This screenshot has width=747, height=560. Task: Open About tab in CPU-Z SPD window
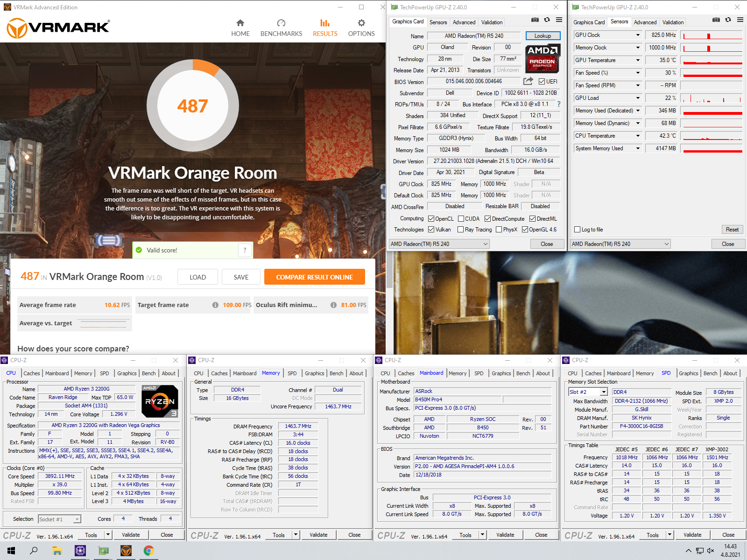coord(730,373)
